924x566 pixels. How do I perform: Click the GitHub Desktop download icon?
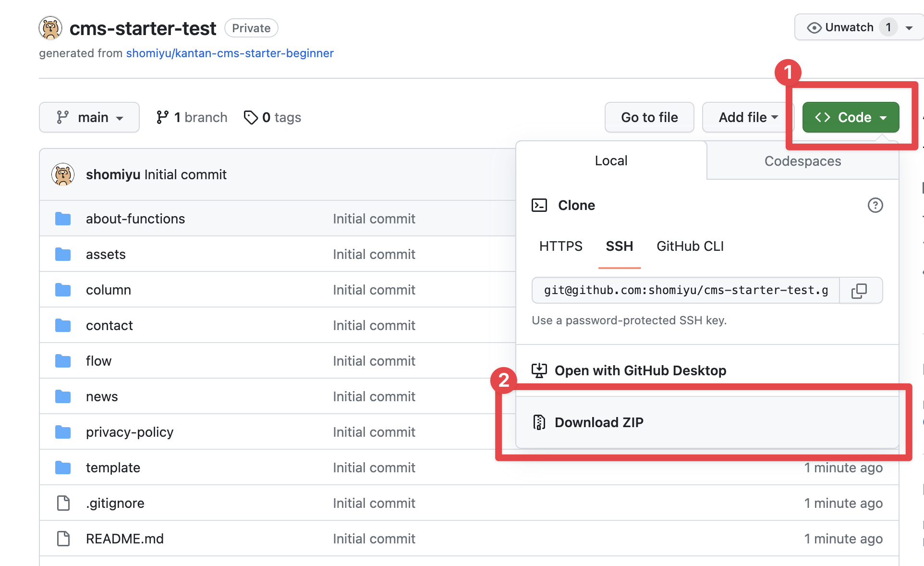tap(539, 370)
